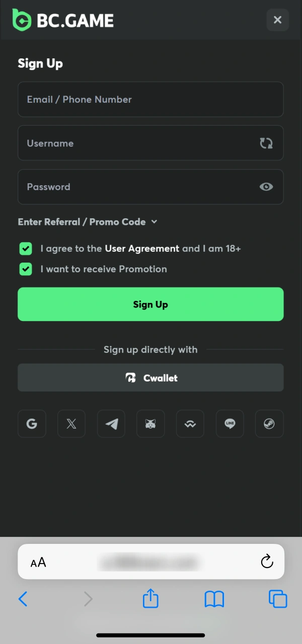Open the Safari share sheet
The width and height of the screenshot is (302, 644).
click(x=150, y=599)
